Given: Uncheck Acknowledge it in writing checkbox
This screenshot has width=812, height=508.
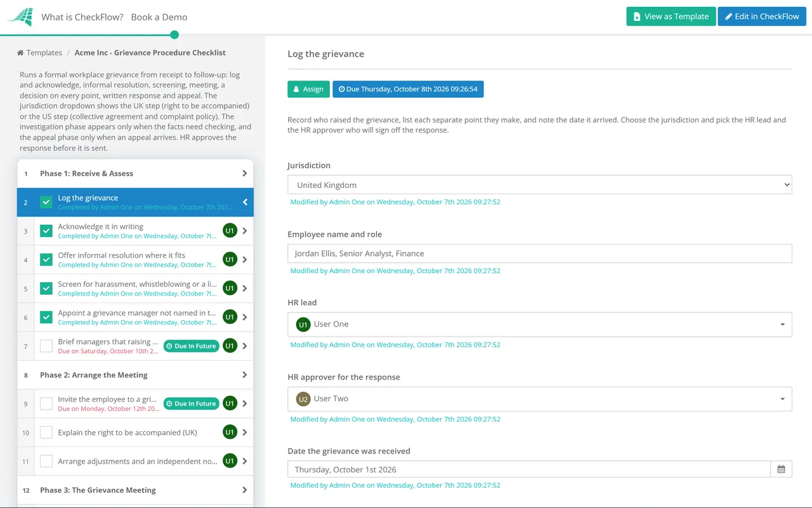Looking at the screenshot, I should [x=46, y=231].
